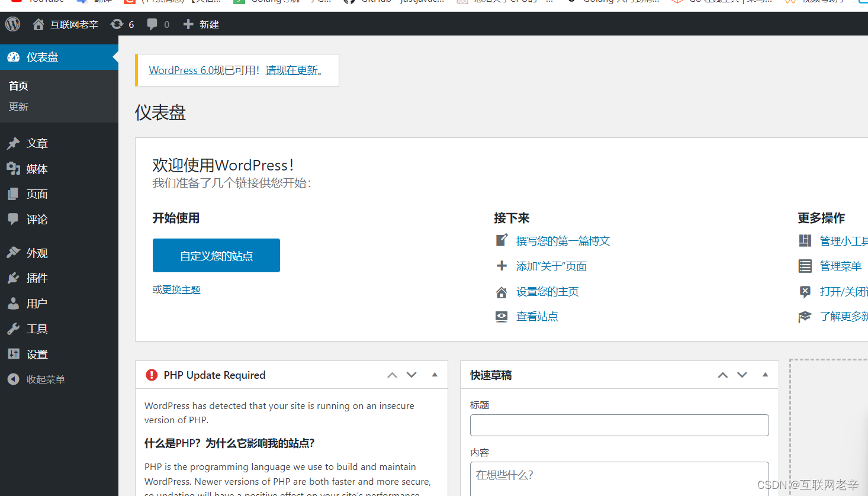This screenshot has width=868, height=496.
Task: Select 更新 submenu item
Action: coord(18,107)
